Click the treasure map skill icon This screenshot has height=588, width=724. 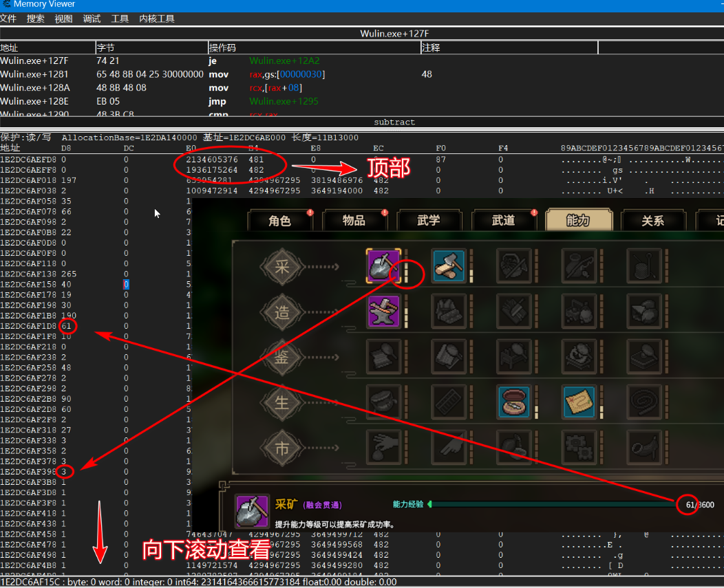(x=579, y=400)
